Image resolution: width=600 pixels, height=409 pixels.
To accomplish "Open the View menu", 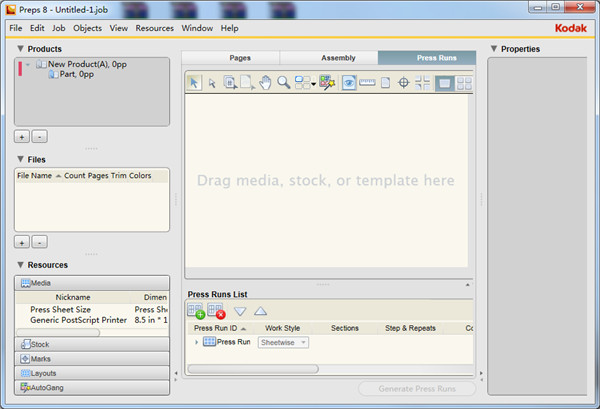I will point(119,28).
